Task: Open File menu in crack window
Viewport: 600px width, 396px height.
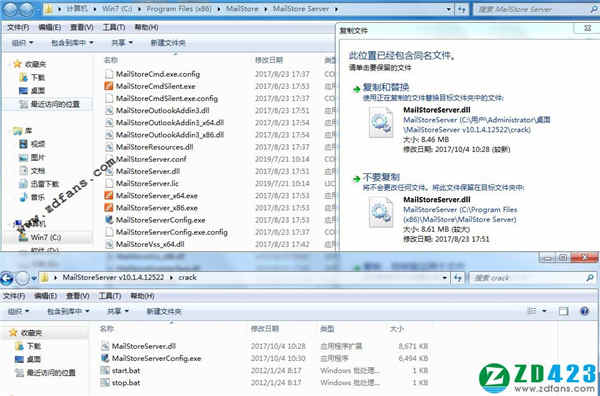Action: click(13, 296)
